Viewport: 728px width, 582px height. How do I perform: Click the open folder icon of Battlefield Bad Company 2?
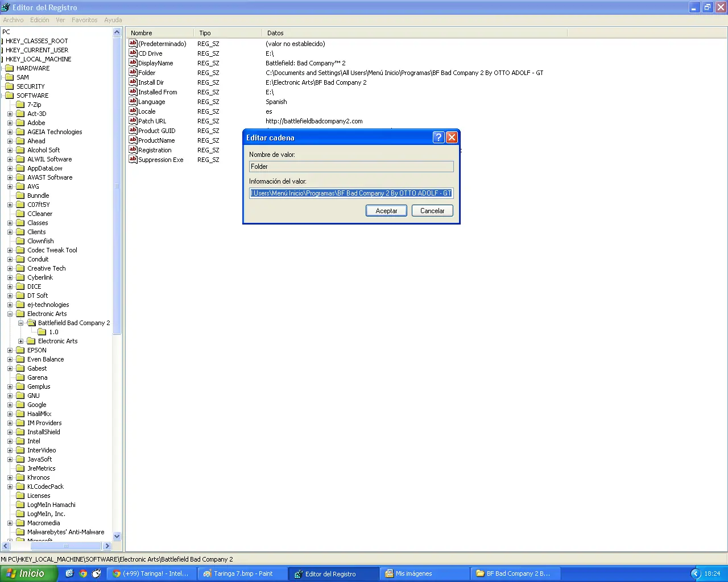pyautogui.click(x=31, y=323)
